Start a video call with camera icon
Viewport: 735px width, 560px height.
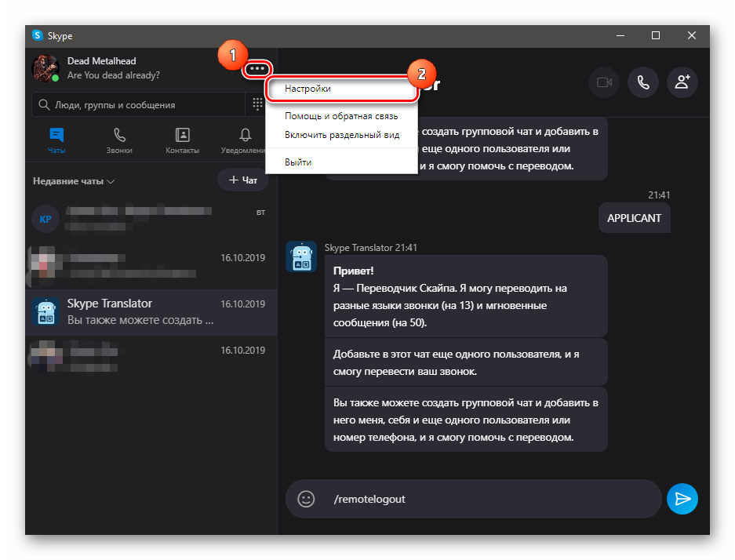coord(604,82)
